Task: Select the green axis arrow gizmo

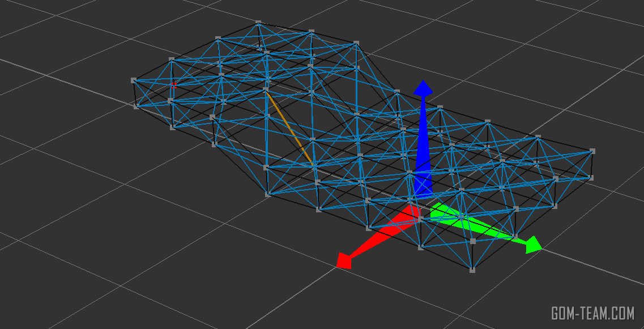Action: pyautogui.click(x=486, y=228)
